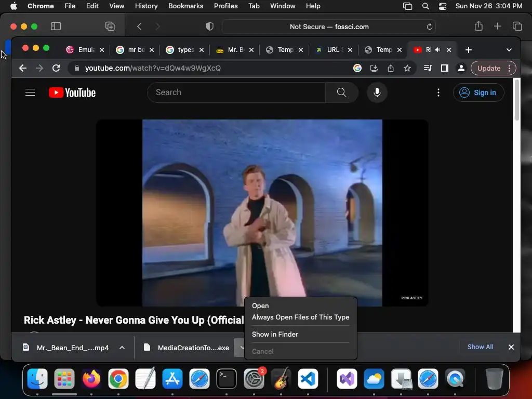Open GarageBand from the Dock
532x399 pixels.
[x=281, y=379]
